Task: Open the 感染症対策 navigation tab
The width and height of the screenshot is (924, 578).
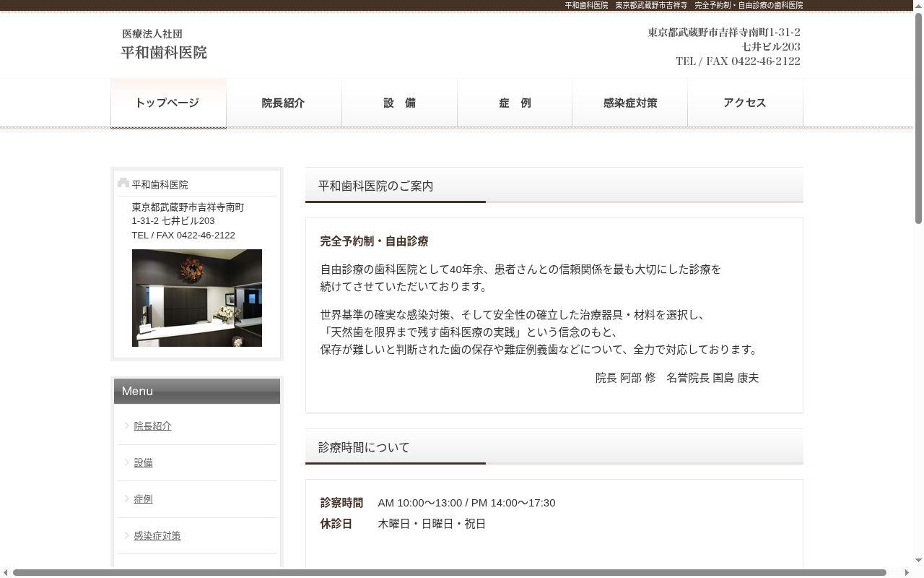Action: 630,103
